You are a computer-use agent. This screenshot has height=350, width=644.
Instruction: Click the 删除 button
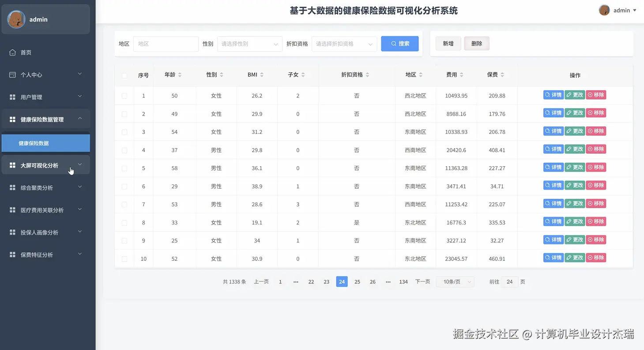pyautogui.click(x=476, y=43)
